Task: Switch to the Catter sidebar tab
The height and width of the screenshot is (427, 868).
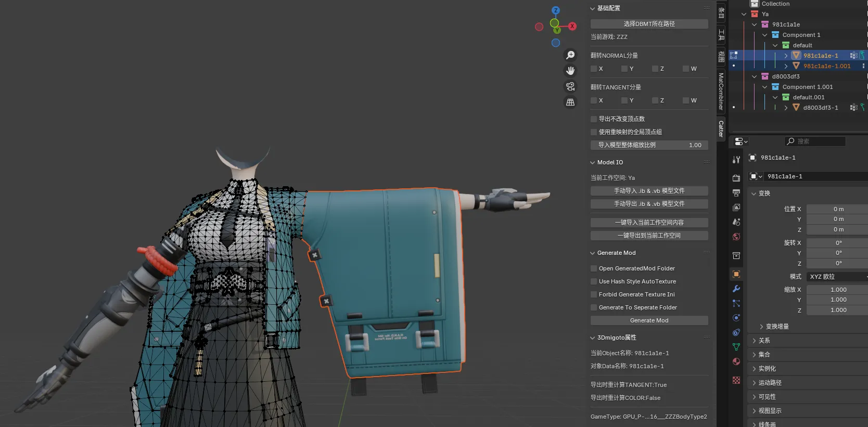Action: pos(721,128)
